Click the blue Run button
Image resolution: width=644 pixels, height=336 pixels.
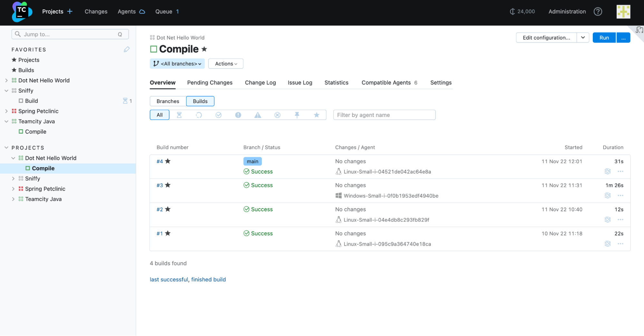(x=604, y=38)
